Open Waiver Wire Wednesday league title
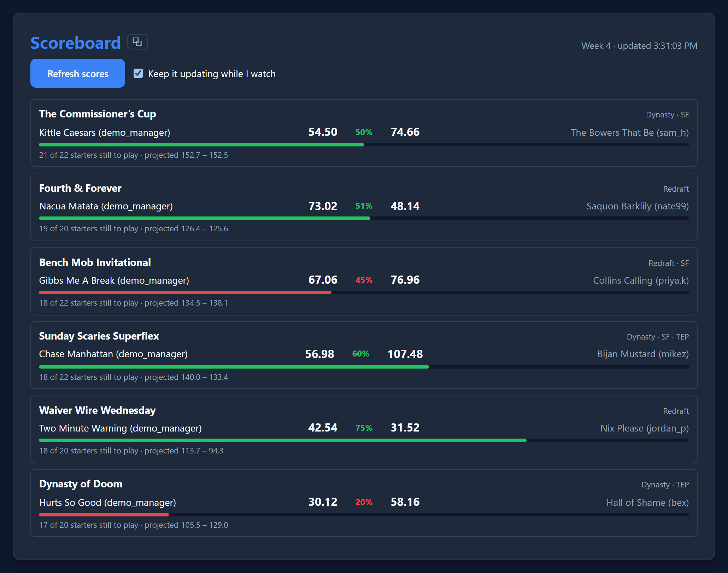The height and width of the screenshot is (573, 728). tap(98, 410)
